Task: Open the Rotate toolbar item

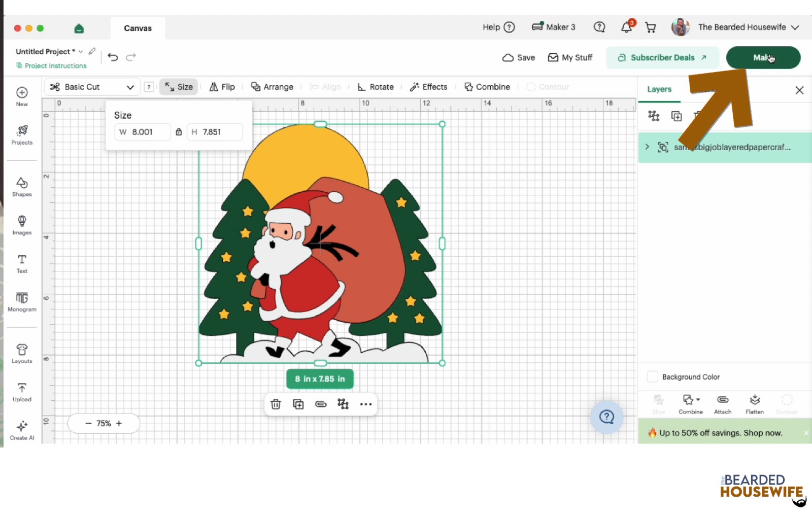Action: tap(376, 87)
